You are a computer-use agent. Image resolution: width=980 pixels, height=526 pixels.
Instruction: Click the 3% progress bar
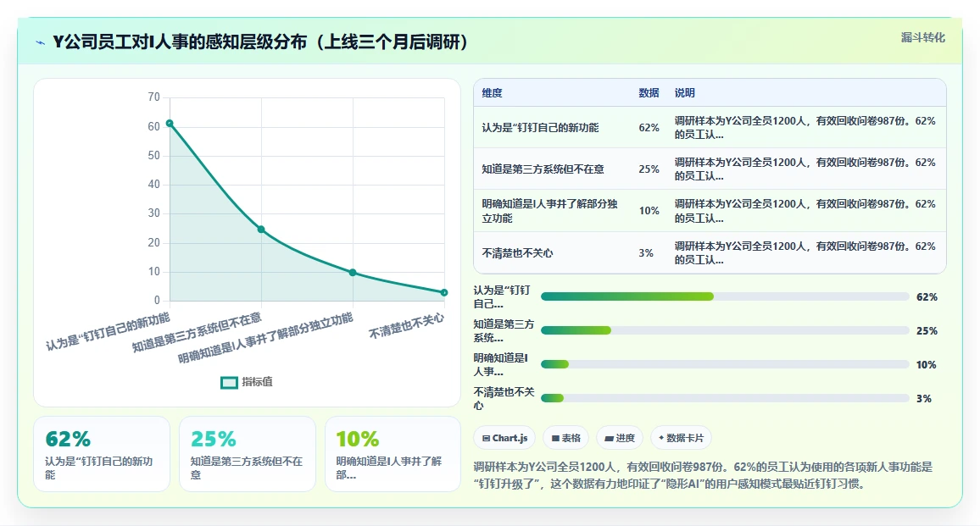click(724, 398)
